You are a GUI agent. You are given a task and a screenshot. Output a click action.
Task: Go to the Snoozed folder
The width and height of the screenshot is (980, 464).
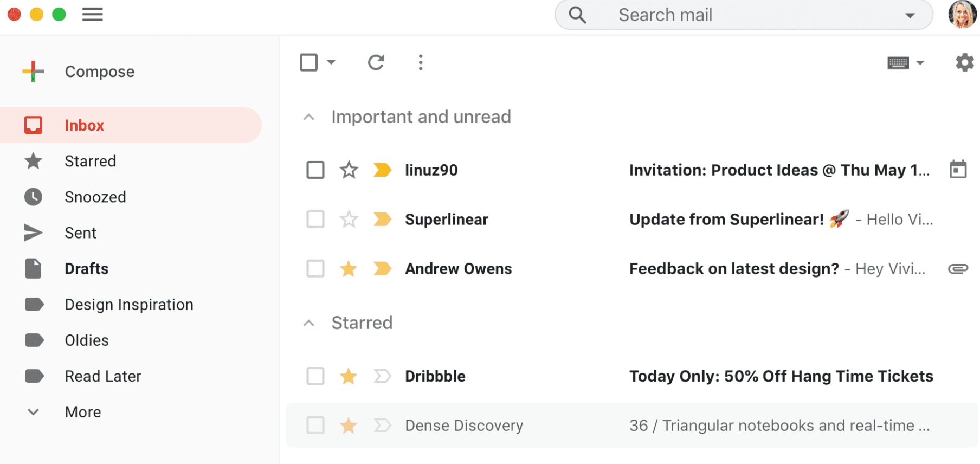tap(95, 197)
